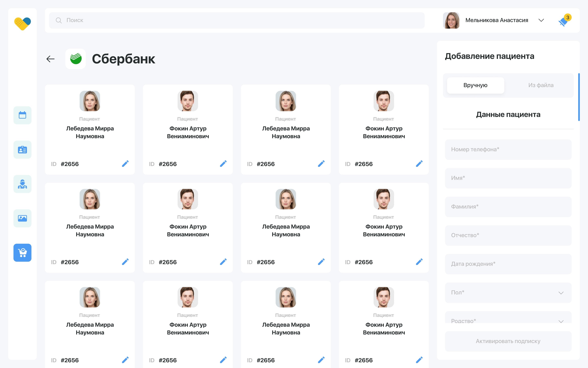
Task: Edit second card in top row via pencil
Action: 223,164
